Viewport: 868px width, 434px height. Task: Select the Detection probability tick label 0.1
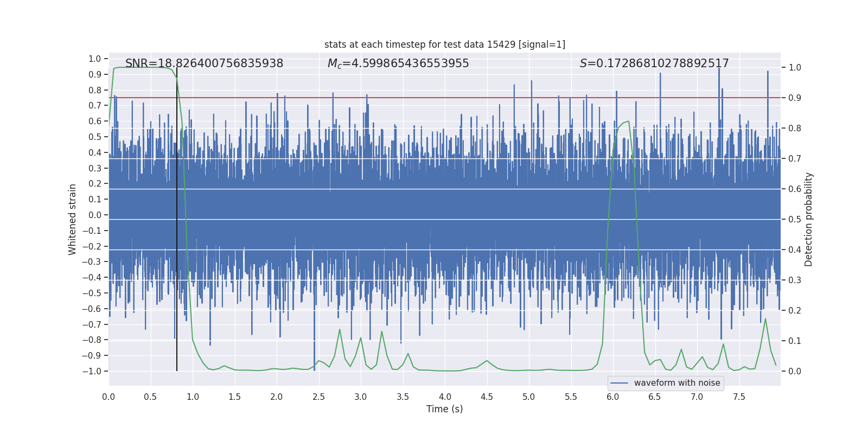coord(795,341)
